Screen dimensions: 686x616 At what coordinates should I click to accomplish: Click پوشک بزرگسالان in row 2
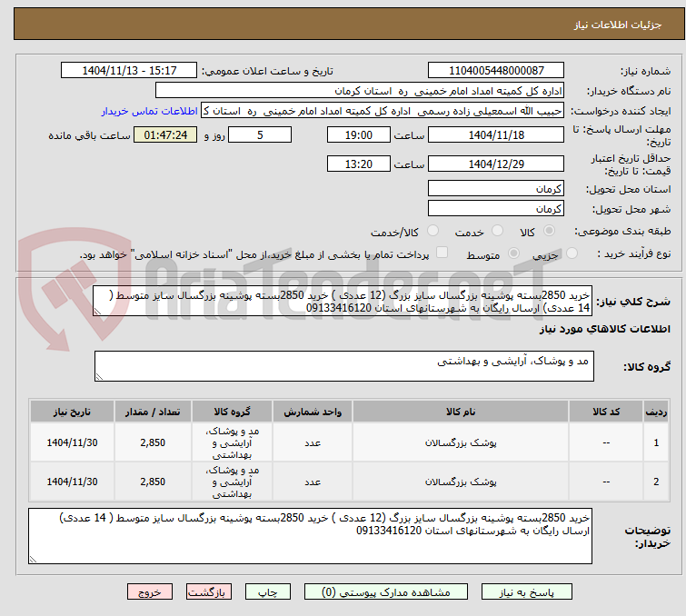(x=461, y=482)
